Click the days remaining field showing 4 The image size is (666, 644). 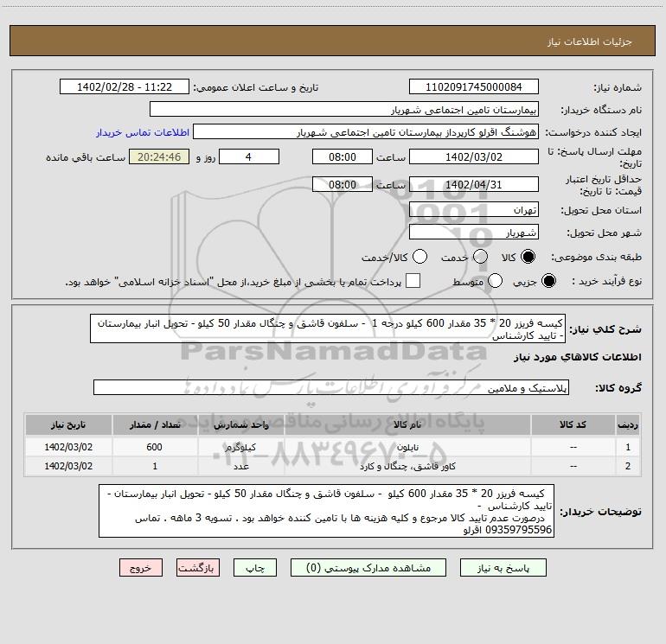point(249,156)
